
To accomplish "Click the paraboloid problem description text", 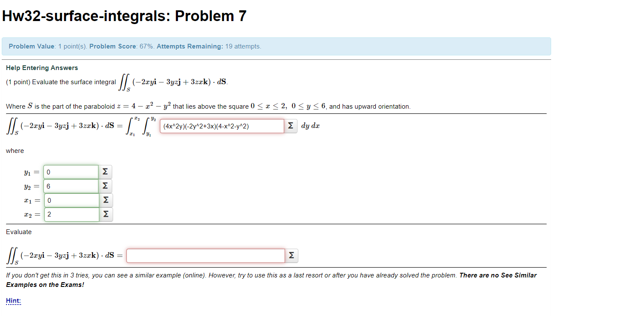I will pos(206,107).
